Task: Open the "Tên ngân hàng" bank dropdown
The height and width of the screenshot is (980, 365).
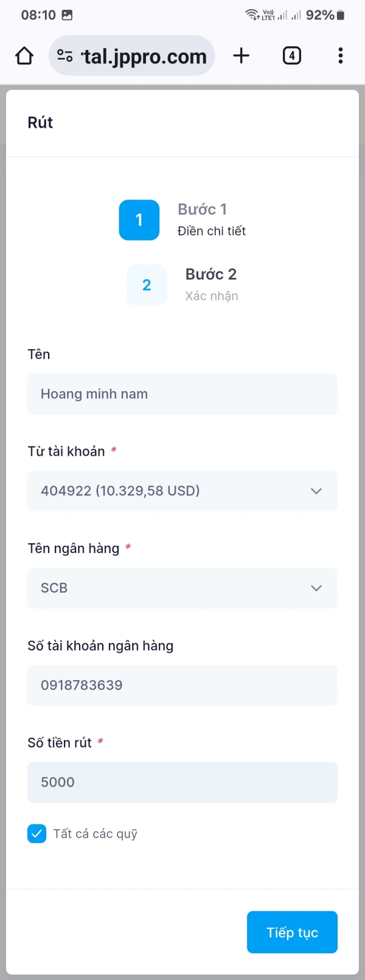Action: [182, 588]
